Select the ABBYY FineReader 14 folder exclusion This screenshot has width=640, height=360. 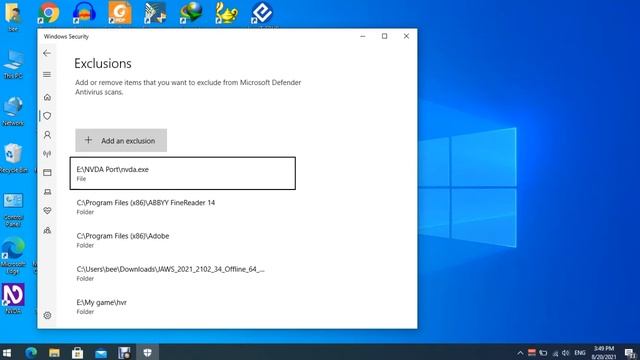pos(182,207)
